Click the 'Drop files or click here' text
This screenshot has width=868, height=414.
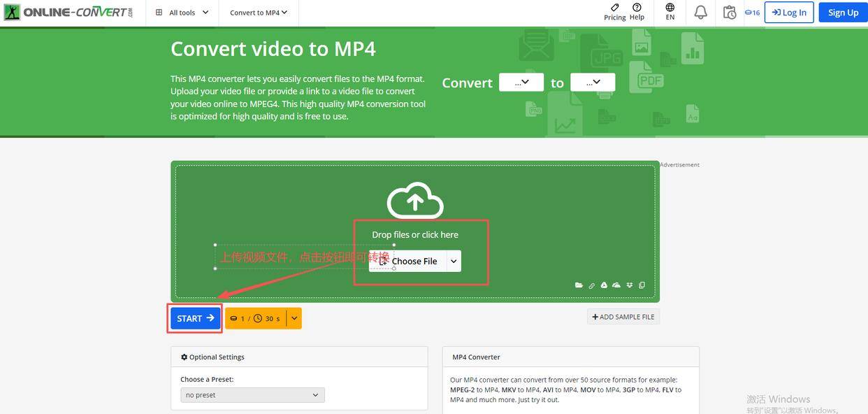[415, 234]
